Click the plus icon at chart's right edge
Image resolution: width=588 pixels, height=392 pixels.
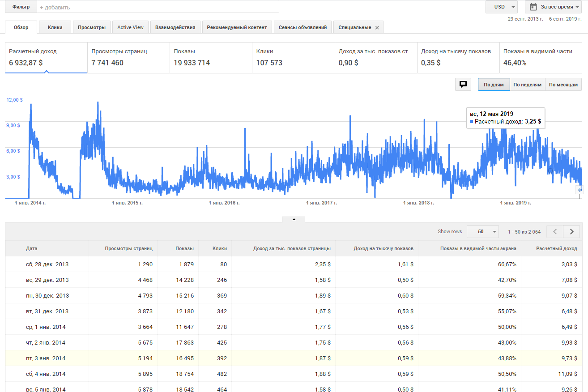(580, 190)
